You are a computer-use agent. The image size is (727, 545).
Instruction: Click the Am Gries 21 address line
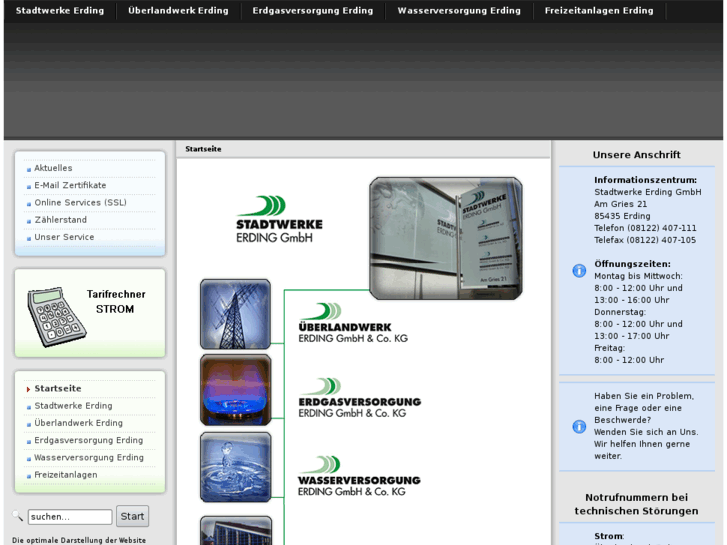click(620, 204)
